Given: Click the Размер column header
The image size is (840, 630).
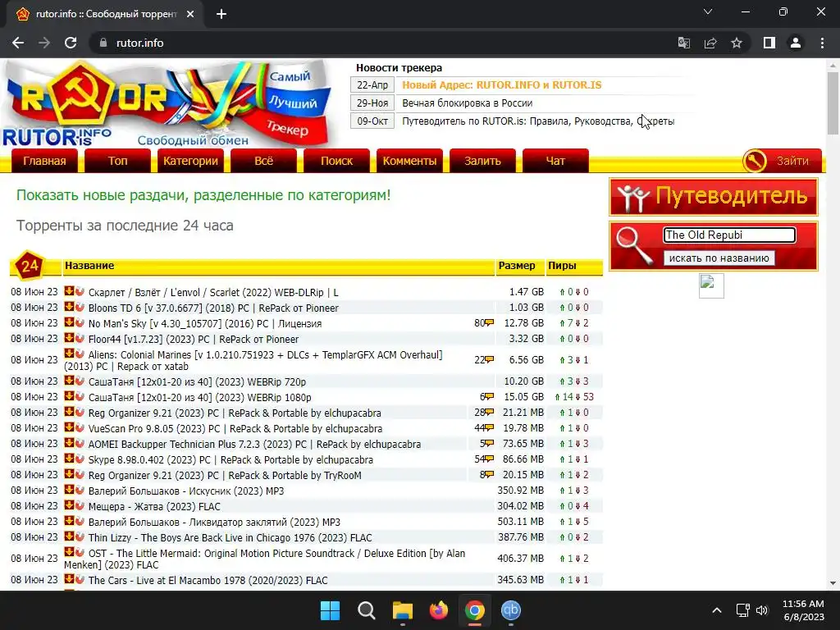Looking at the screenshot, I should [x=517, y=266].
